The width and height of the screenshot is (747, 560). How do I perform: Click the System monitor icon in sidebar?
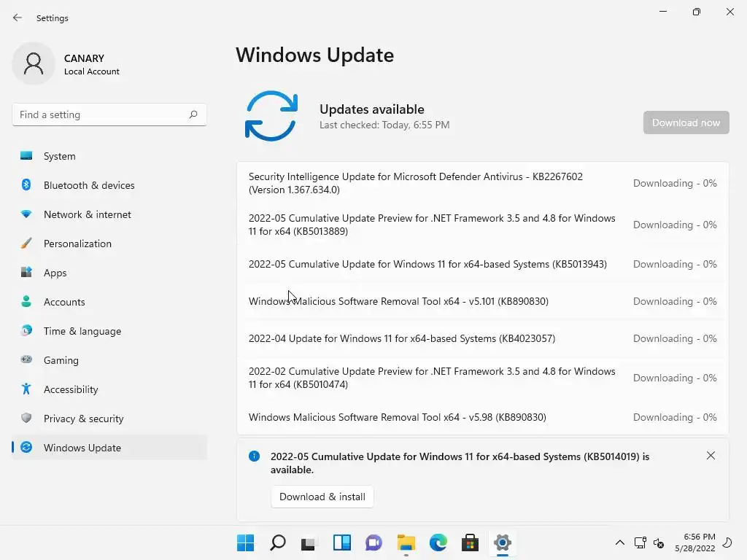coord(26,156)
